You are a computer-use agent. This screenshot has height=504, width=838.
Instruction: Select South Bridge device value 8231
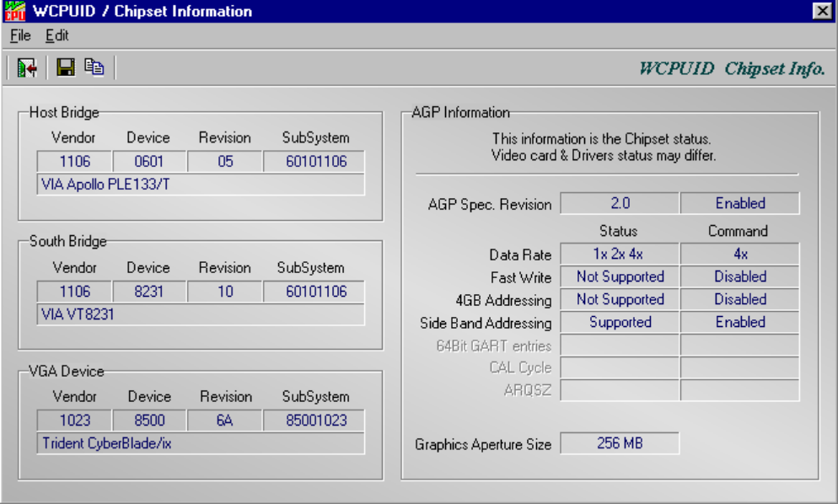pyautogui.click(x=149, y=292)
